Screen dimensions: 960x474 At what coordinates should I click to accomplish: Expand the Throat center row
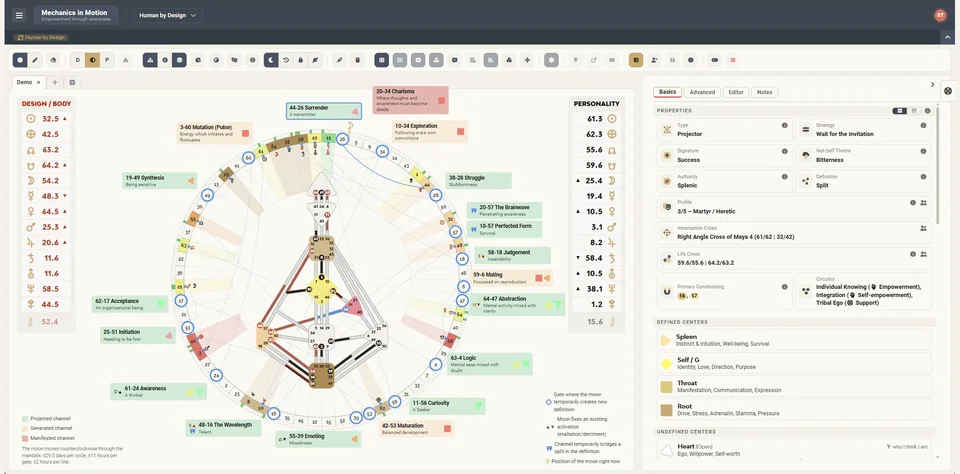pyautogui.click(x=794, y=386)
